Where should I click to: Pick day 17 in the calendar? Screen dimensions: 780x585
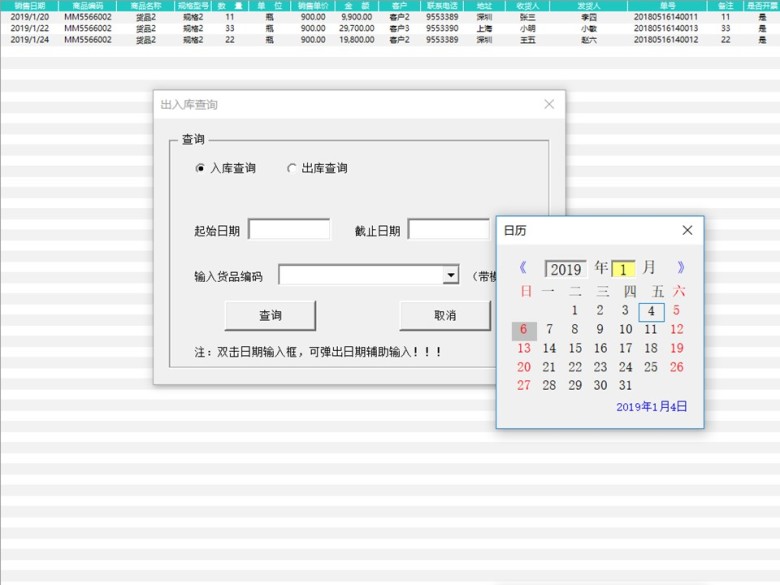[625, 348]
